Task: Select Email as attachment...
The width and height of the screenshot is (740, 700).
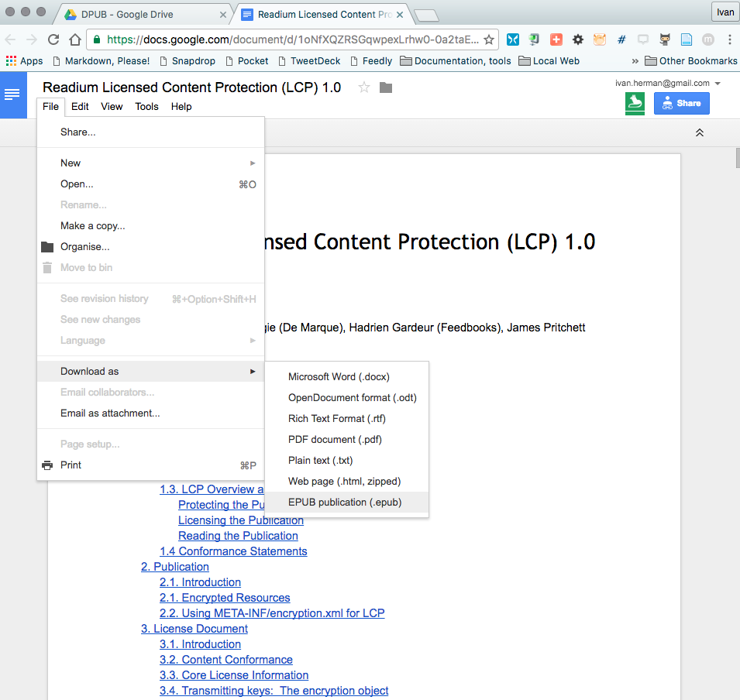Action: [x=150, y=413]
